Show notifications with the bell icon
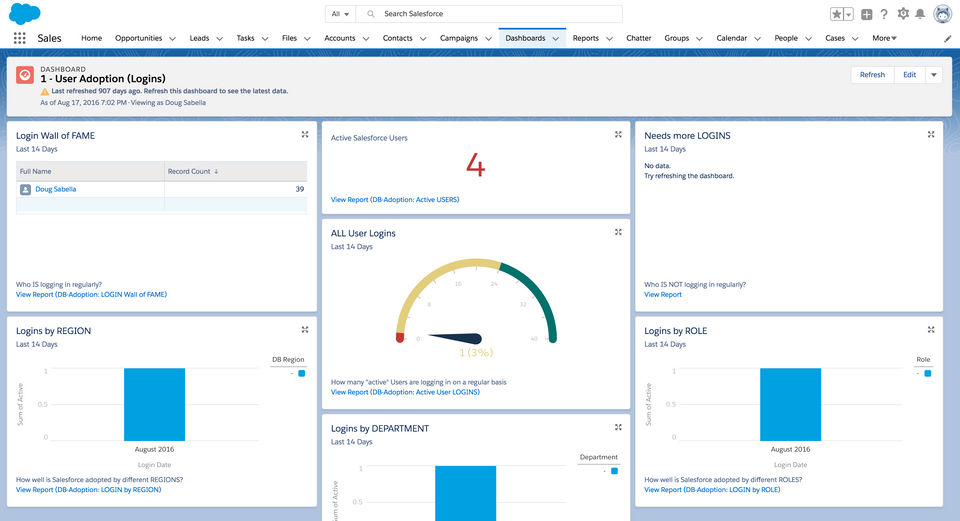 pos(921,14)
